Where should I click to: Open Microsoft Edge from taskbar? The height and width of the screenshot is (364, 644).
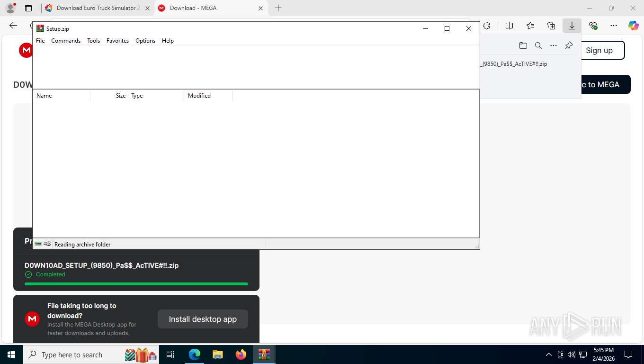click(x=195, y=355)
